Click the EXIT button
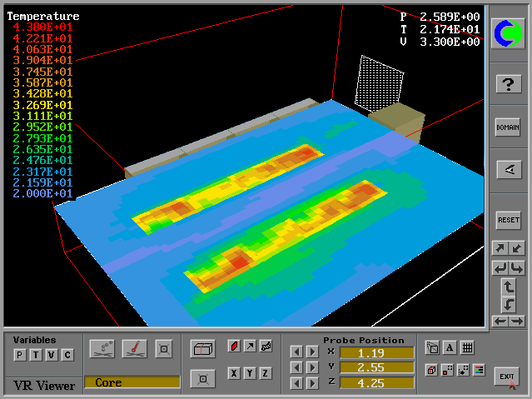The image size is (532, 399). [x=506, y=376]
